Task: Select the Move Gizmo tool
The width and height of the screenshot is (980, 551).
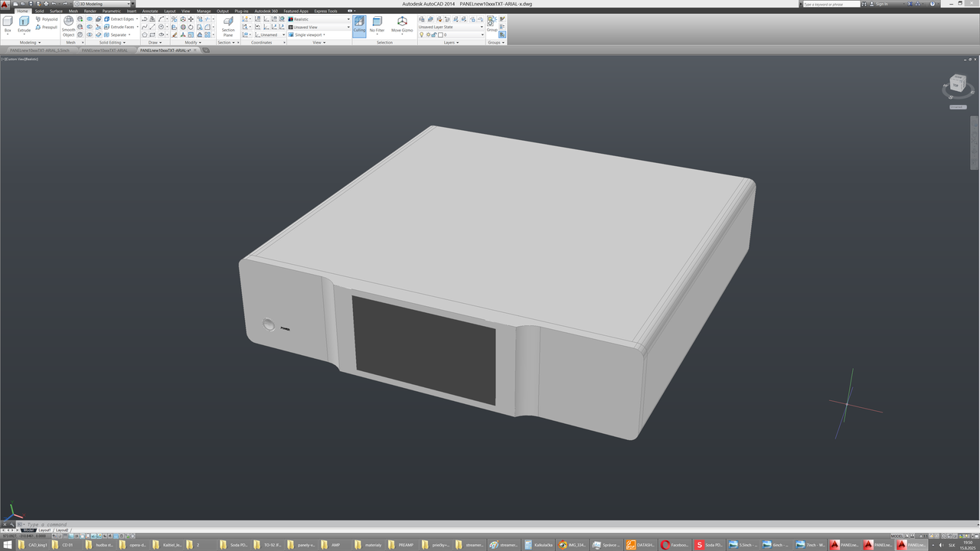Action: tap(402, 26)
